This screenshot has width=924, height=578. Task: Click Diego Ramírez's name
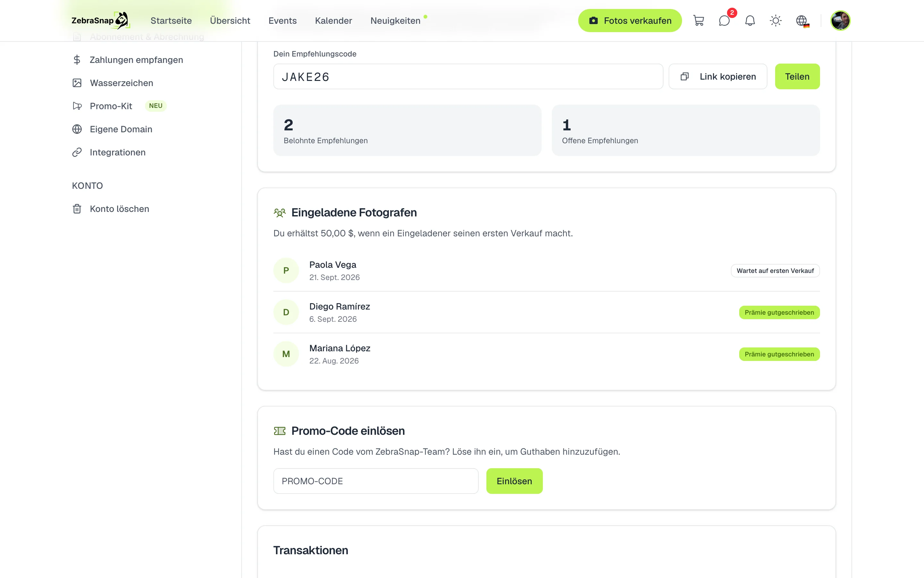pyautogui.click(x=339, y=307)
